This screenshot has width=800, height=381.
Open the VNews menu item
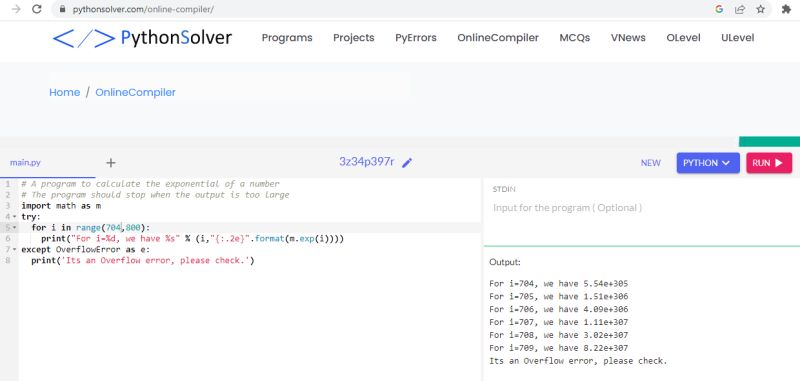[x=628, y=38]
